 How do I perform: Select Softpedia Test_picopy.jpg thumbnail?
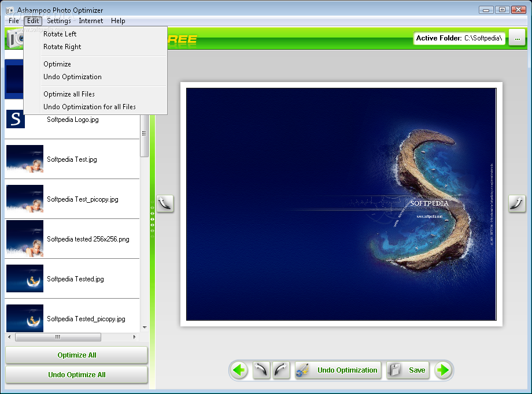(25, 199)
